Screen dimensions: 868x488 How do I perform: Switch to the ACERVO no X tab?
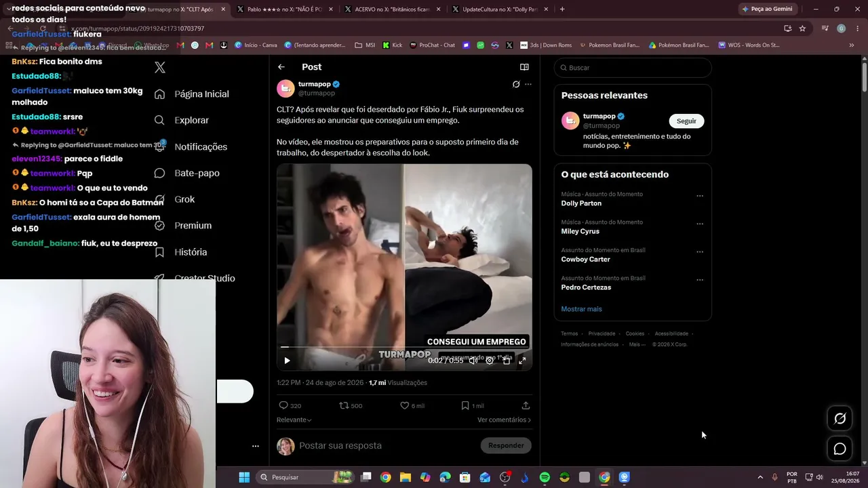click(x=392, y=9)
